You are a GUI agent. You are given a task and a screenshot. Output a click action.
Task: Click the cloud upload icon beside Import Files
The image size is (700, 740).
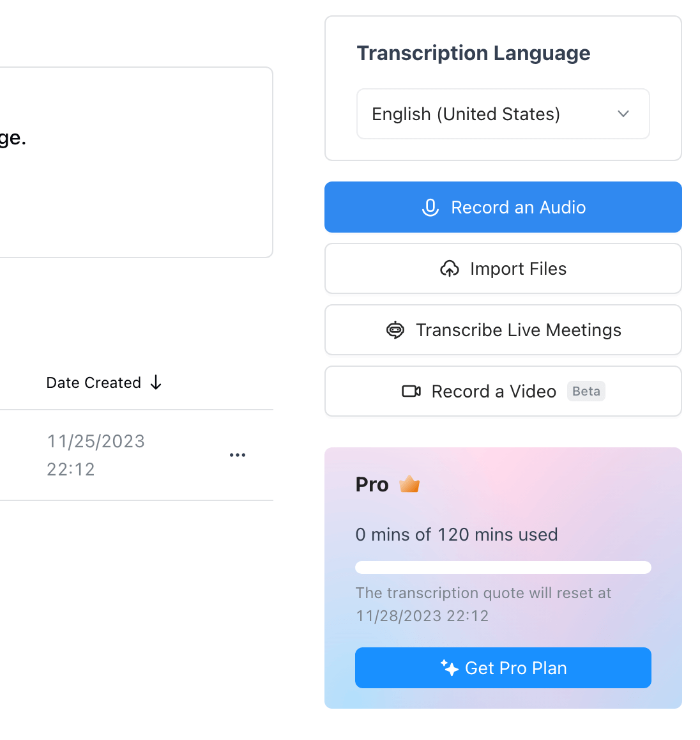(x=450, y=268)
